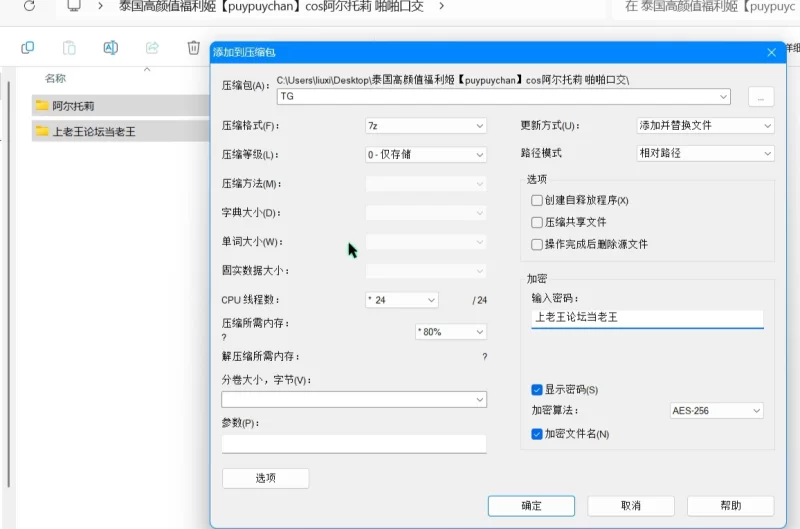Open the 压缩格式 7z dropdown

coord(426,125)
